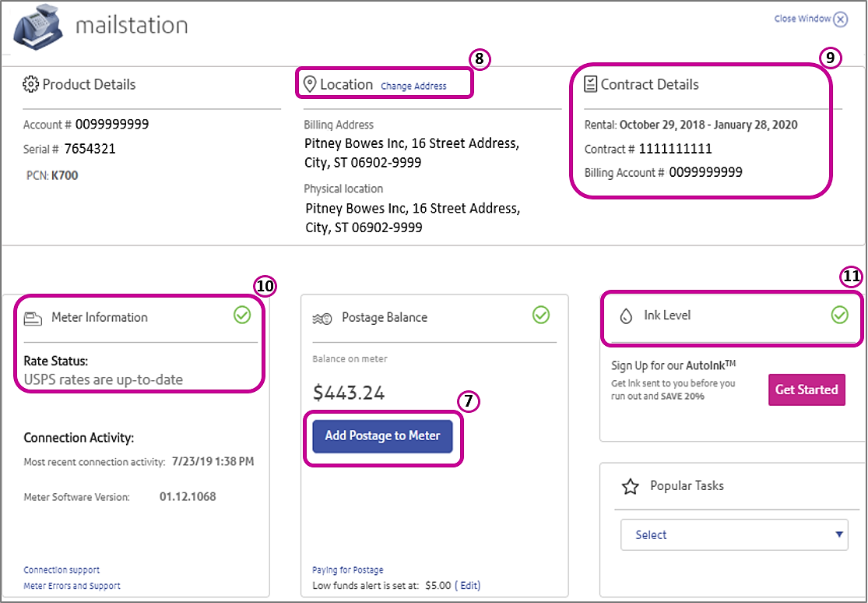Click 'USPS rates are up-to-date' status text
868x603 pixels.
click(104, 379)
